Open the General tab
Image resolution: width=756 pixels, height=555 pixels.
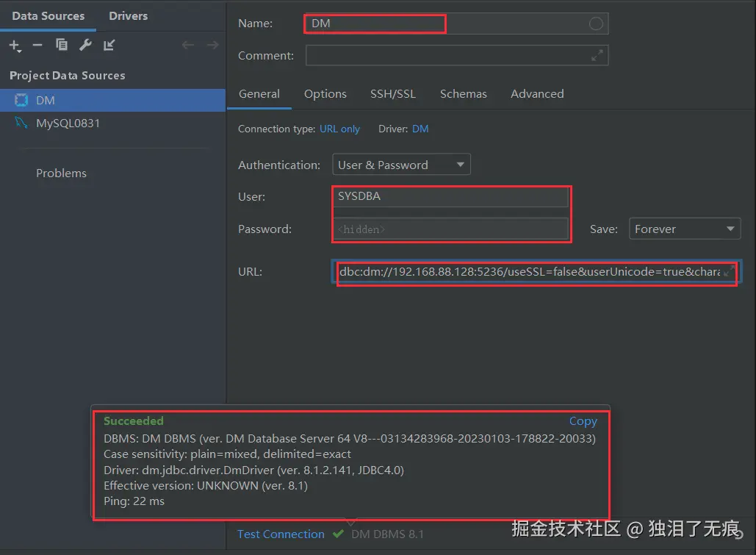pos(259,93)
